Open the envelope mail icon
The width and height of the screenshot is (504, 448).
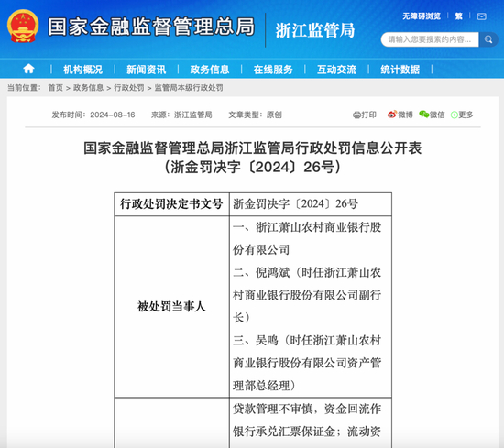point(481,16)
